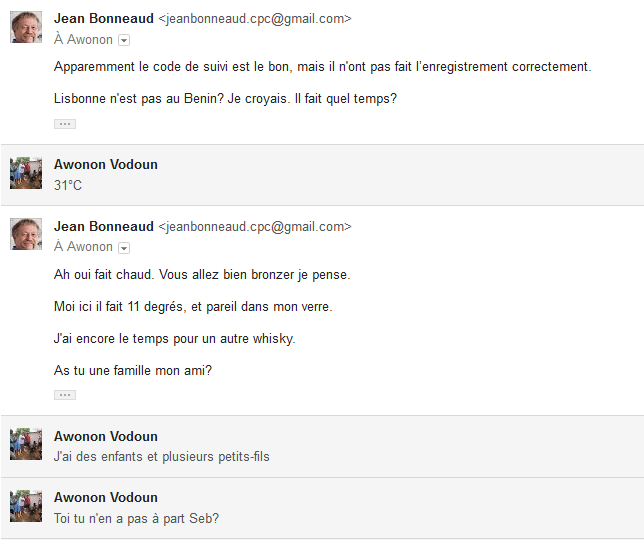Click the name Awonon Vodoun above 31°C
This screenshot has width=644, height=540.
coord(105,165)
